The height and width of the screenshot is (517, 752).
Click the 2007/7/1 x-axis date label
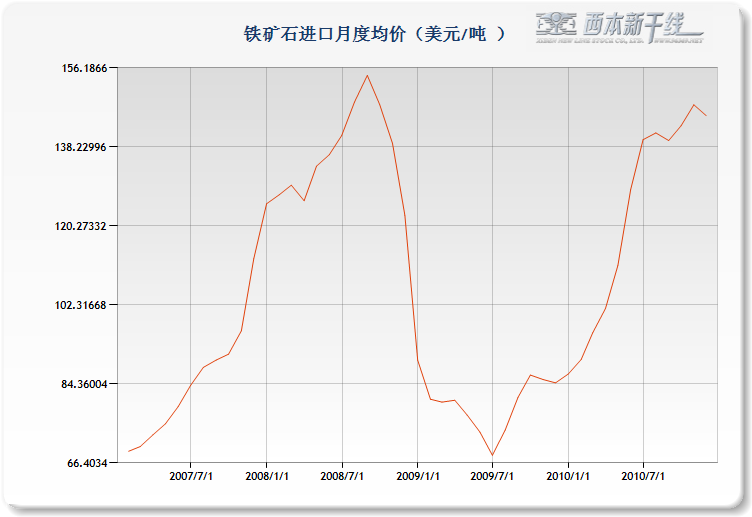click(x=191, y=477)
